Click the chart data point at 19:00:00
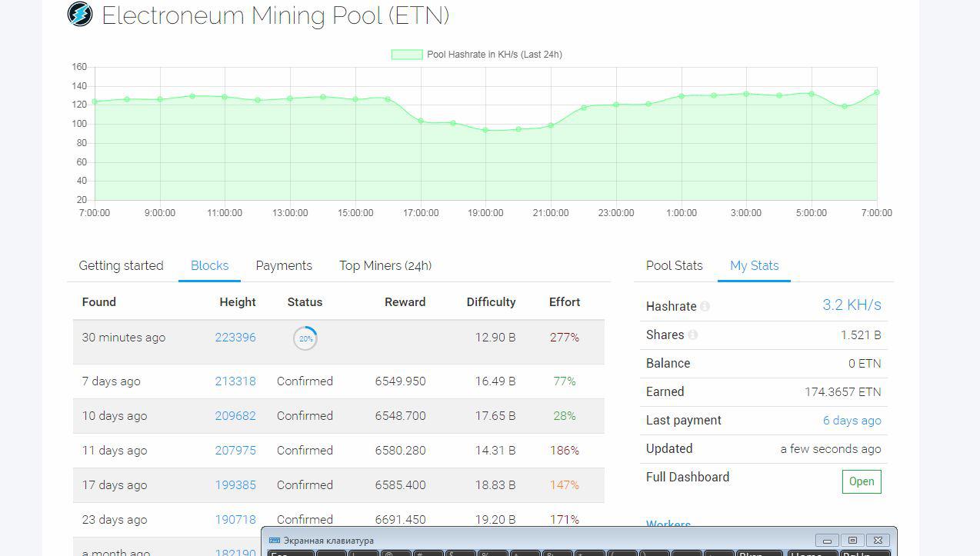The height and width of the screenshot is (556, 980). point(485,130)
